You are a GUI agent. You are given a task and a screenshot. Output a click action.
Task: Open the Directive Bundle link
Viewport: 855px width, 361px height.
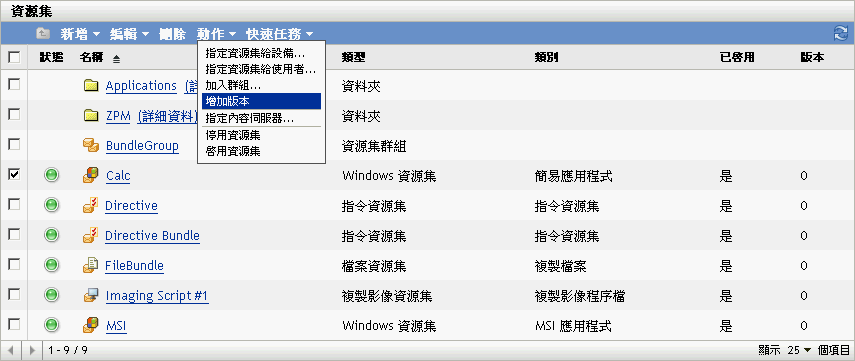coord(152,236)
